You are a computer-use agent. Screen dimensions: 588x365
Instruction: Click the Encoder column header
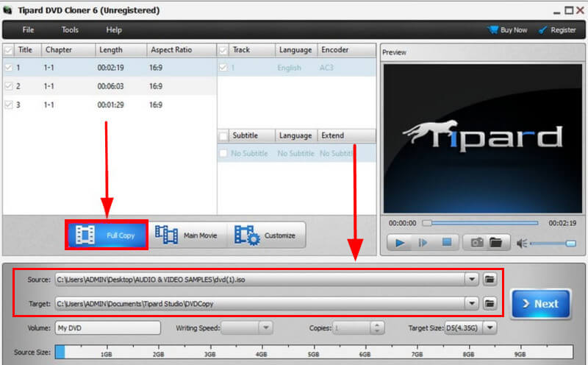[347, 50]
